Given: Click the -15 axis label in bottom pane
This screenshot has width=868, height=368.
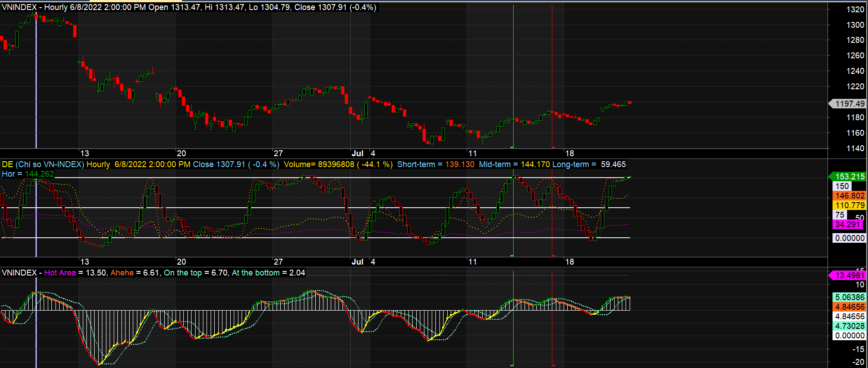Looking at the screenshot, I should pos(858,349).
